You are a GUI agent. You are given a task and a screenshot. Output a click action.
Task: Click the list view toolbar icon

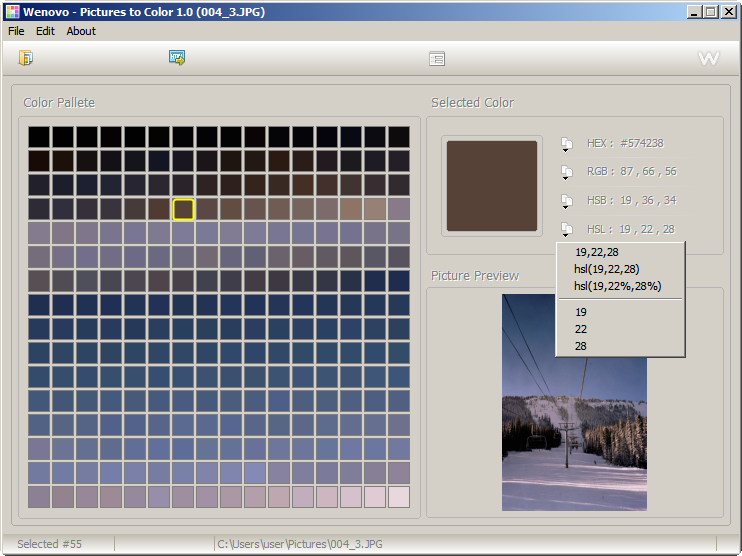[x=437, y=59]
